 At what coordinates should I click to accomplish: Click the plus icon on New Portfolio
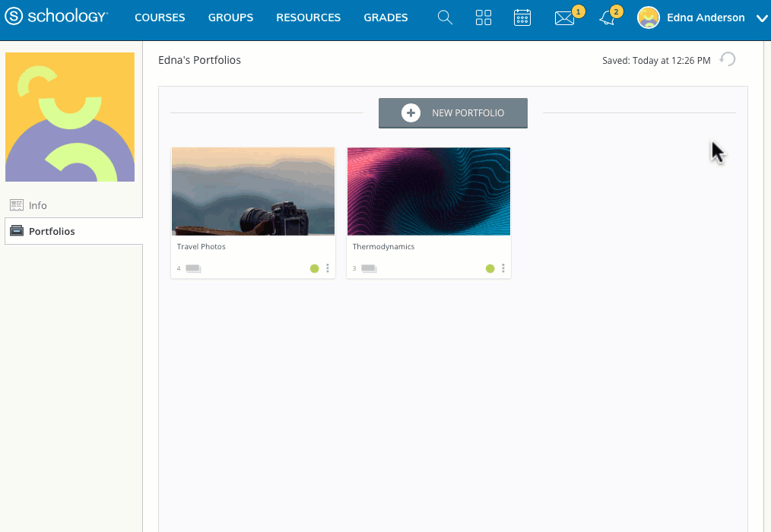click(411, 113)
